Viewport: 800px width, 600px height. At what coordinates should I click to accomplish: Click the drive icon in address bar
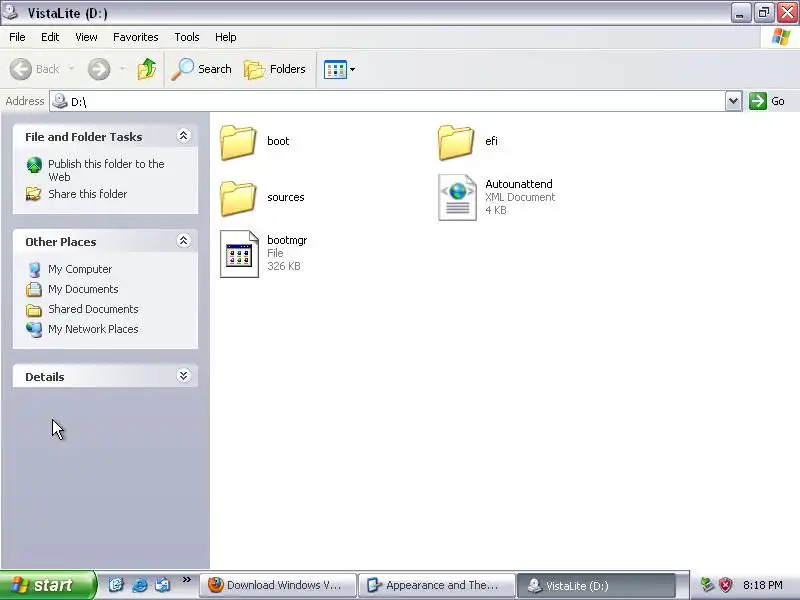tap(60, 101)
